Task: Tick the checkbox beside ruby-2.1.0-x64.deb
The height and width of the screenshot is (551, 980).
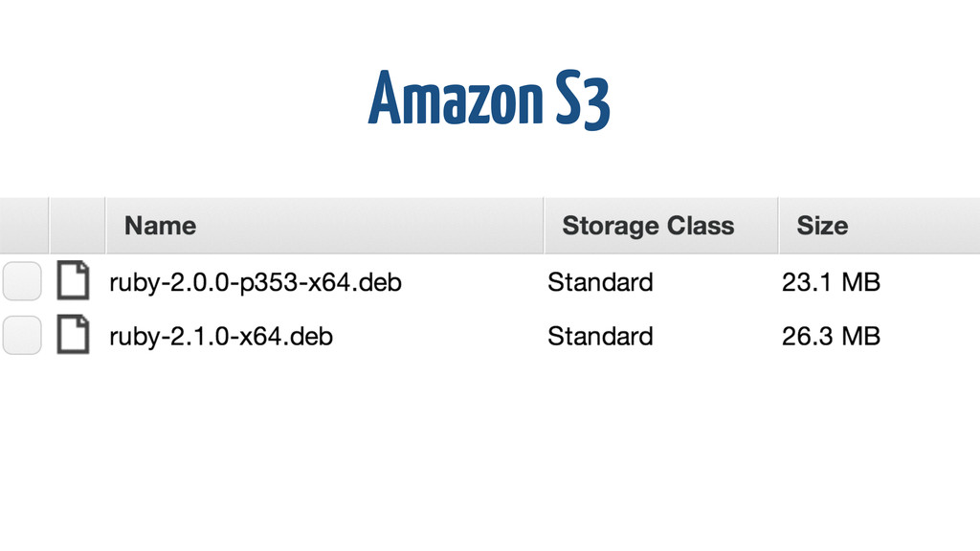Action: pyautogui.click(x=22, y=336)
